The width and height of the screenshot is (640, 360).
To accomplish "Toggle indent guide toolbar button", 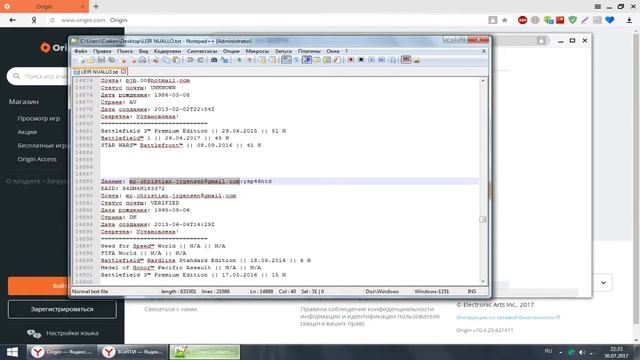I will (307, 60).
